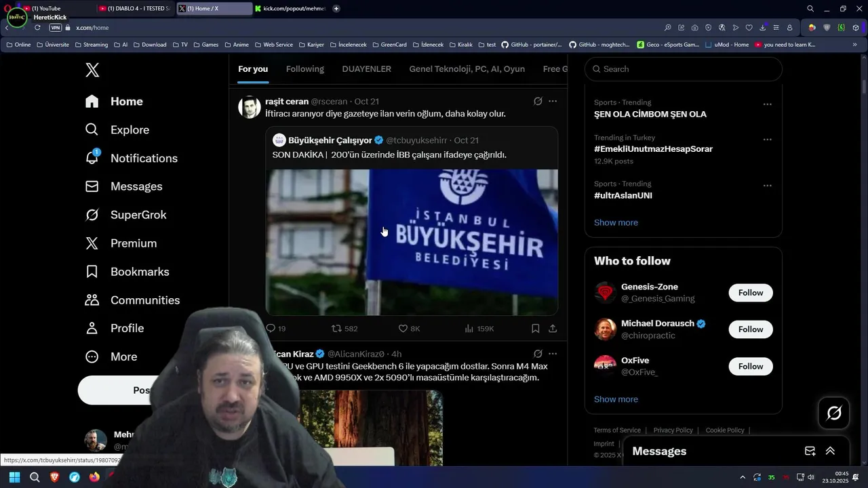Like the post with 8K likes
Screen dimensions: 868x488
[x=409, y=328]
